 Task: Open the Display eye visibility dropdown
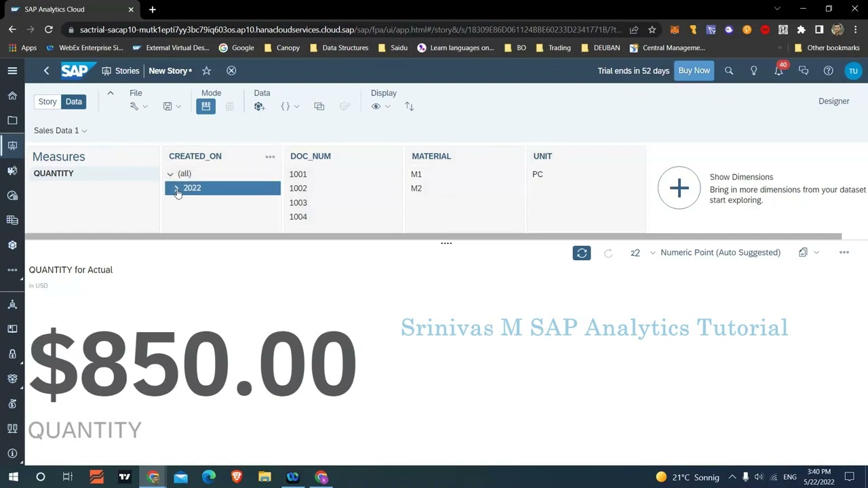click(380, 106)
